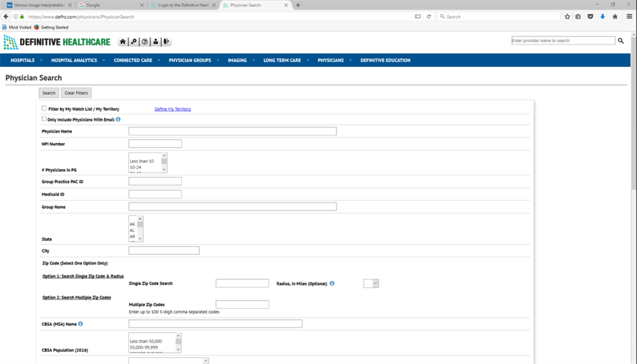Click the provider search magnifier icon
Screen dimensions: 637x364
click(620, 41)
